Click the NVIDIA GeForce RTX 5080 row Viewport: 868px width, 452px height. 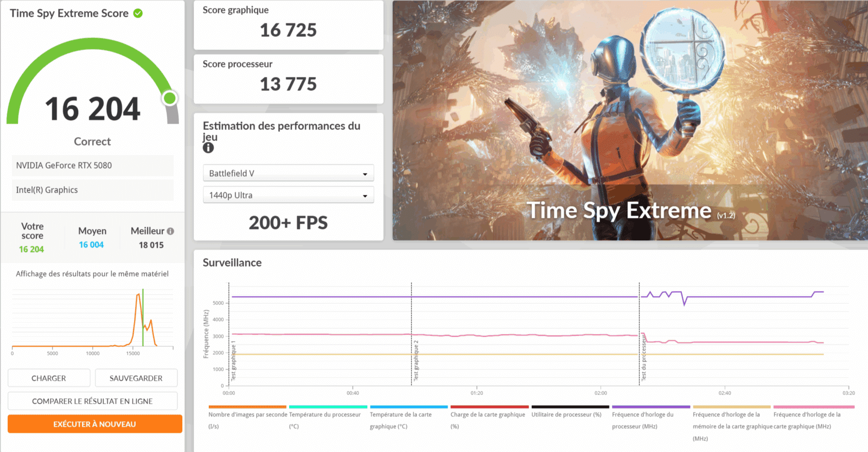(93, 165)
